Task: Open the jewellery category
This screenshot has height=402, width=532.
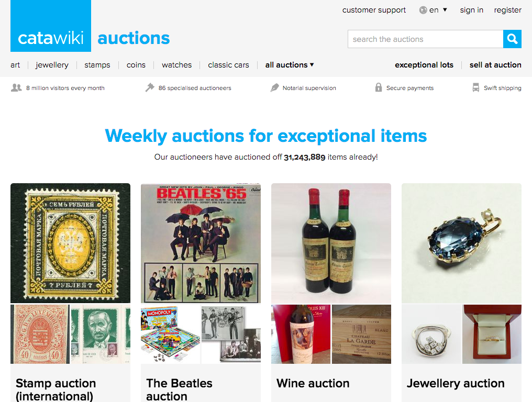Action: pos(52,65)
